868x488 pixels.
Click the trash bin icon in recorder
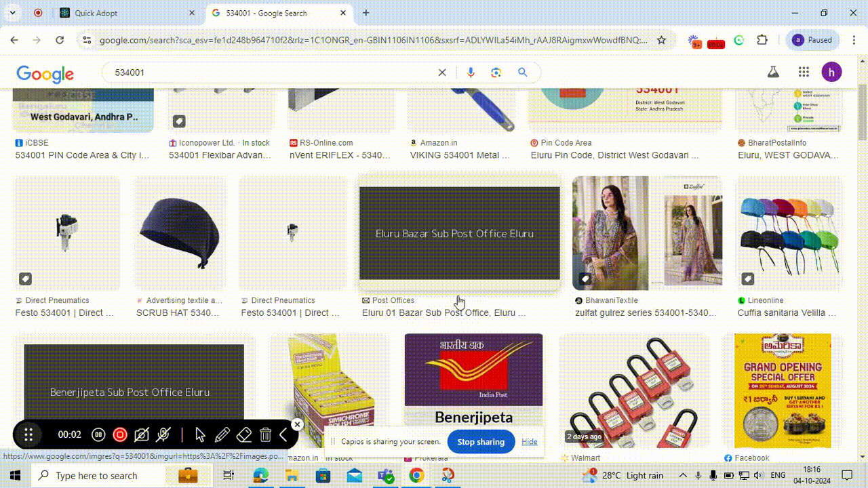point(266,435)
